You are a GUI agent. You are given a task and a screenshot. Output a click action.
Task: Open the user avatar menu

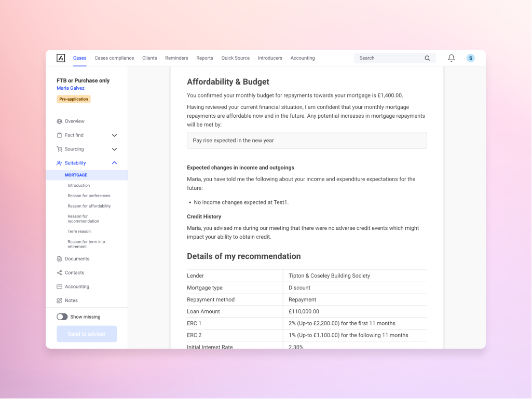[x=470, y=58]
